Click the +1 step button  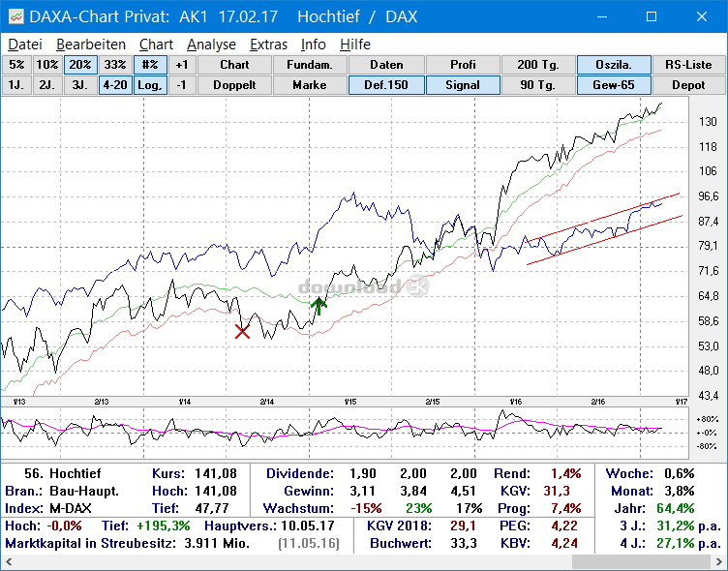(182, 65)
